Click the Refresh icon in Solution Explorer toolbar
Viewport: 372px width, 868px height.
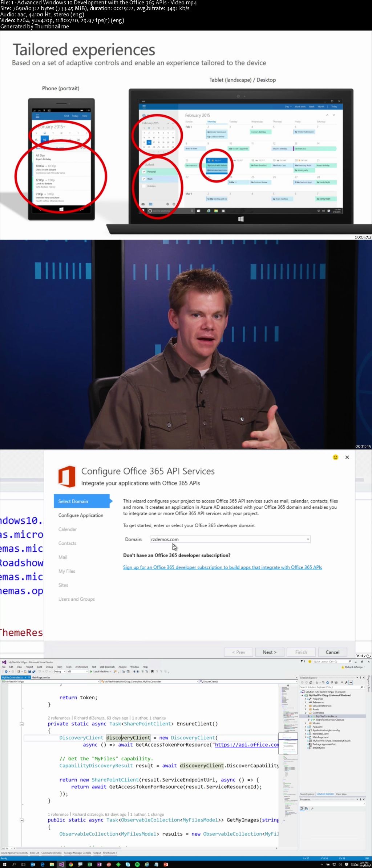coord(328,683)
